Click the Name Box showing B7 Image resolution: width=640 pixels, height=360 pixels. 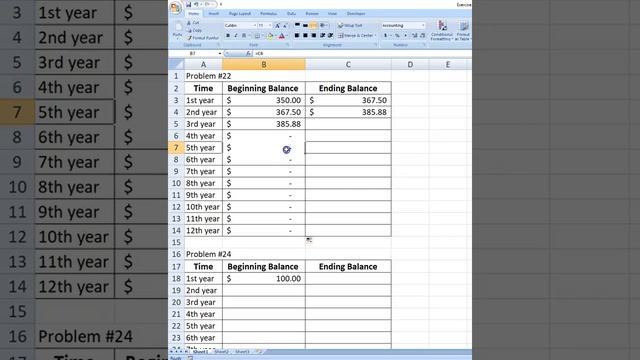(193, 53)
